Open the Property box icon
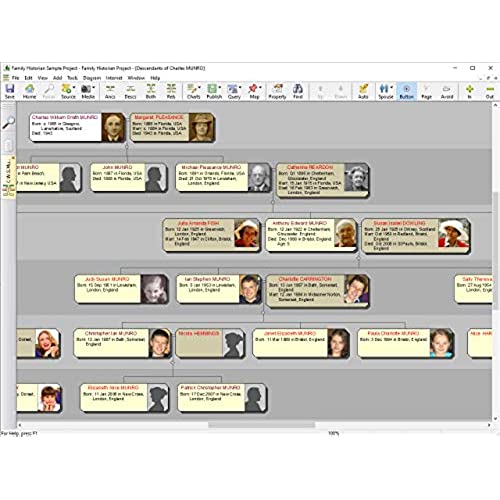Image resolution: width=500 pixels, height=500 pixels. (277, 91)
